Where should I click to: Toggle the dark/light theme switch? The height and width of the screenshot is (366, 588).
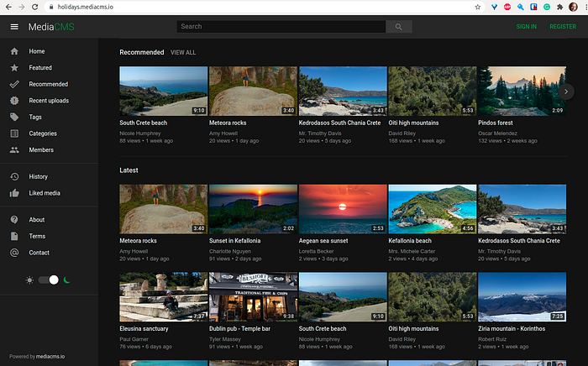pyautogui.click(x=49, y=280)
